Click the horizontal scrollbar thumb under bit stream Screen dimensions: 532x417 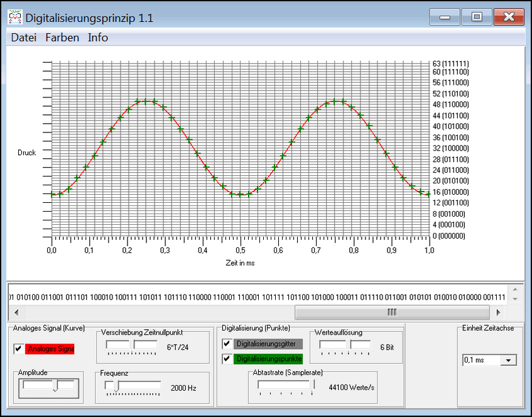click(392, 312)
